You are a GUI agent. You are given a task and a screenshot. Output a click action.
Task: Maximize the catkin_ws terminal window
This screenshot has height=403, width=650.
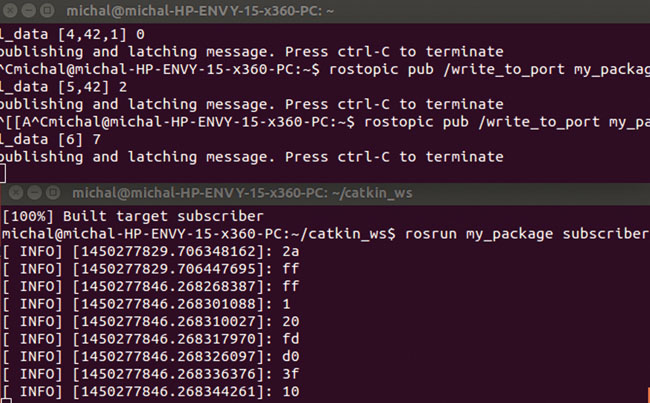click(53, 193)
